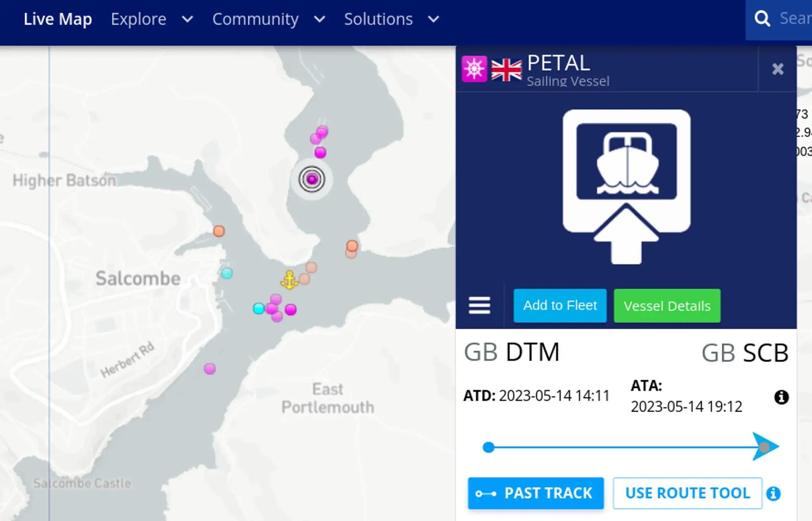Click the voyage progress arrow endpoint
812x521 pixels.
765,447
